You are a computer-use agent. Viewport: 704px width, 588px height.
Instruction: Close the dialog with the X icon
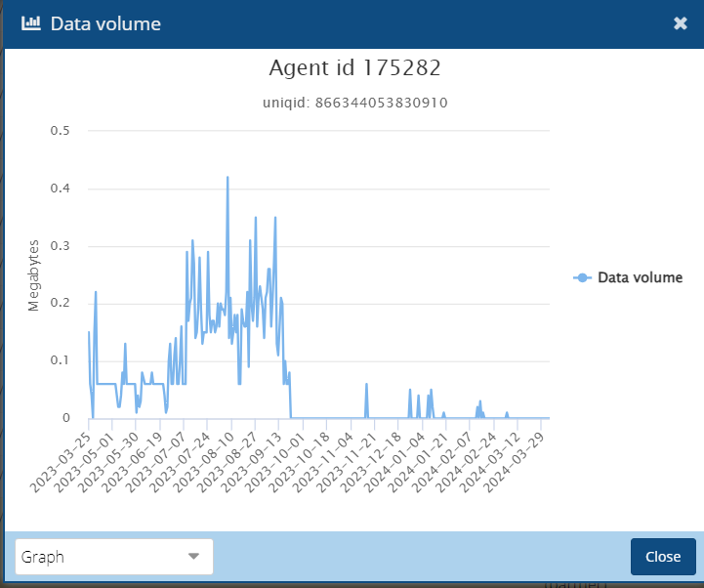(x=681, y=23)
